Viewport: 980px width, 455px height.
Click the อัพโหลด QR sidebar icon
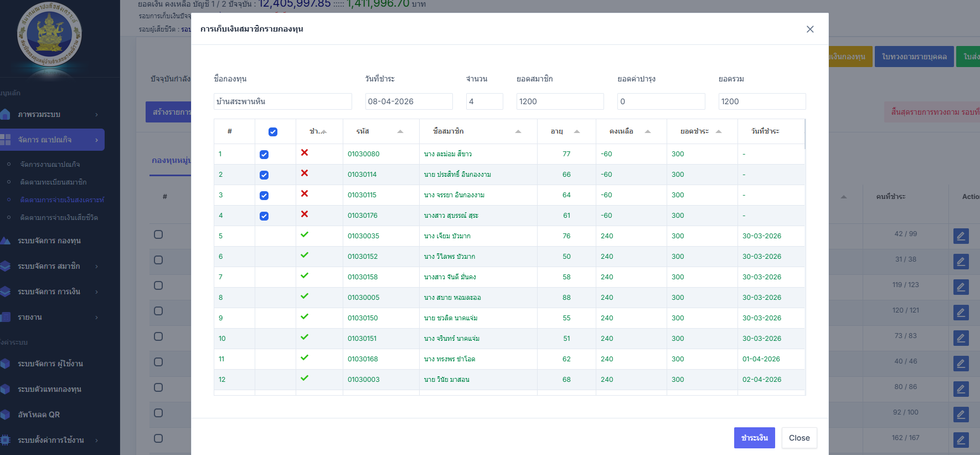[5, 415]
